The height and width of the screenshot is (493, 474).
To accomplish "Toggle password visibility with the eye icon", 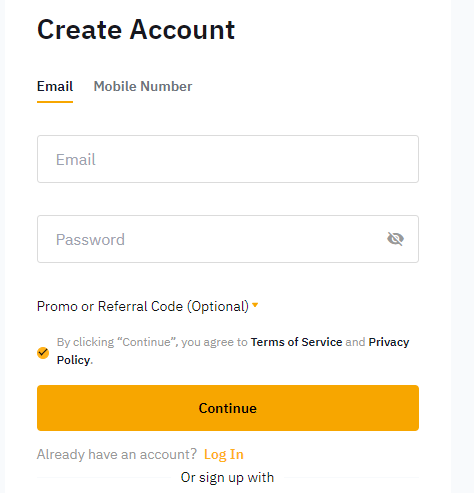I will (395, 239).
